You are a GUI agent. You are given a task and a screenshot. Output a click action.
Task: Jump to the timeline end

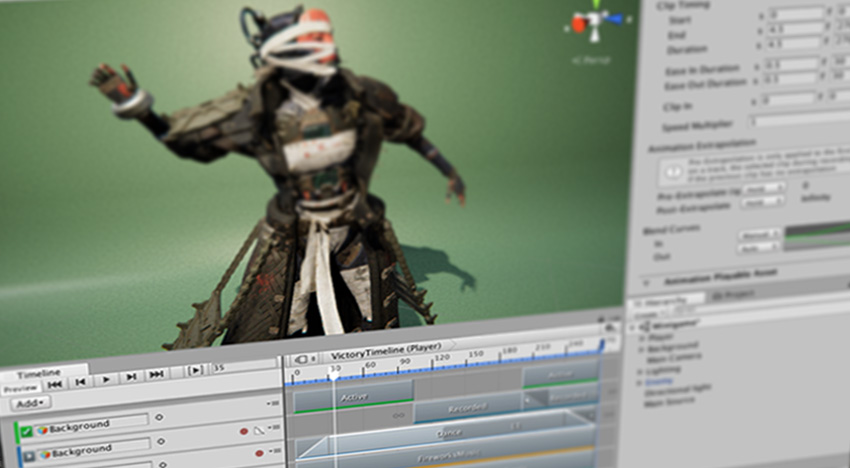156,375
